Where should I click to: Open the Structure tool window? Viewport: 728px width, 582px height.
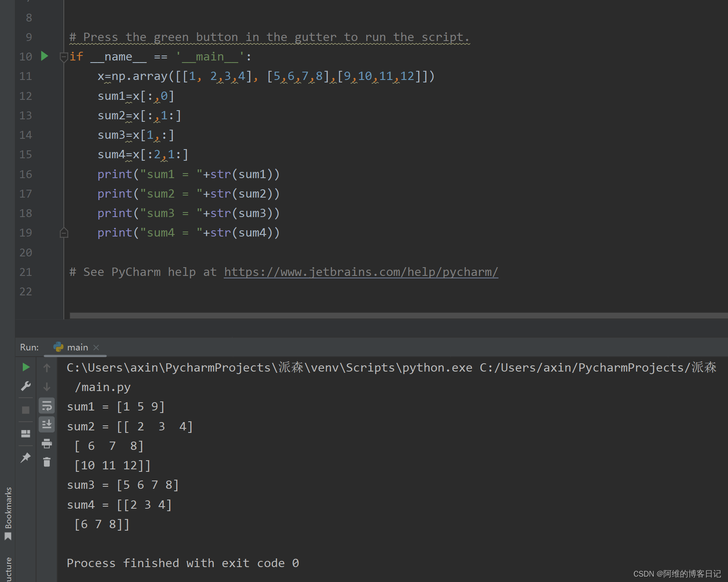[8, 570]
